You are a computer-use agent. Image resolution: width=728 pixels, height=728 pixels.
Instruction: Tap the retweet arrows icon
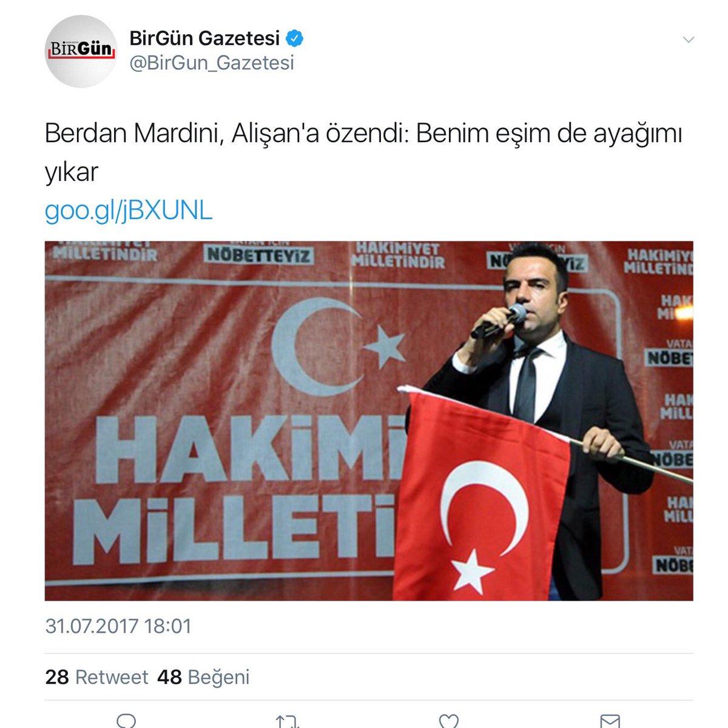287,721
